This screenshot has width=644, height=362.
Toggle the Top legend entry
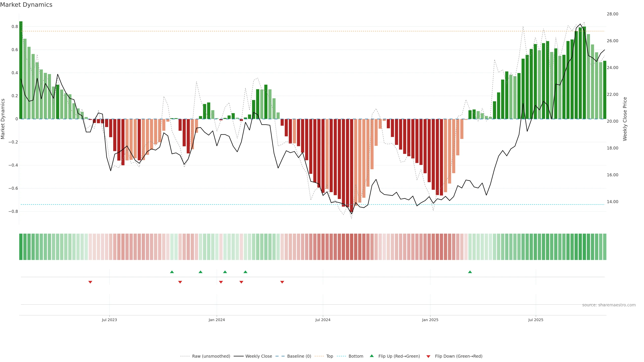point(330,356)
